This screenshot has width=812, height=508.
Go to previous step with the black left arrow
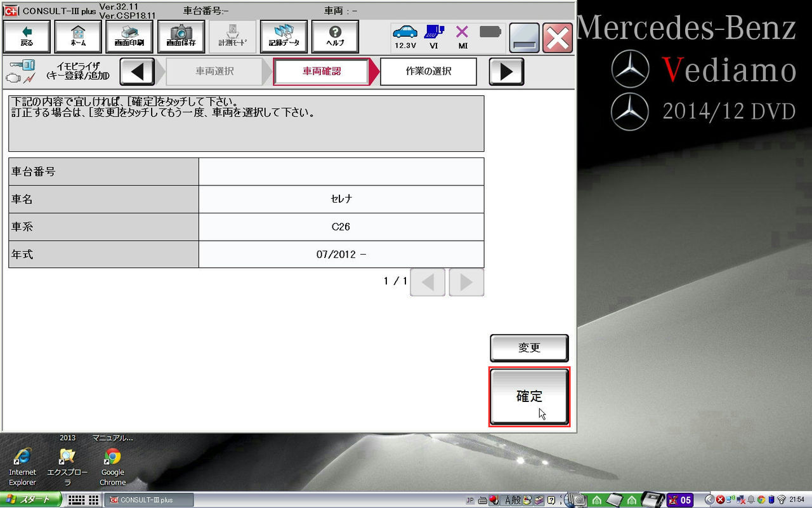[137, 71]
